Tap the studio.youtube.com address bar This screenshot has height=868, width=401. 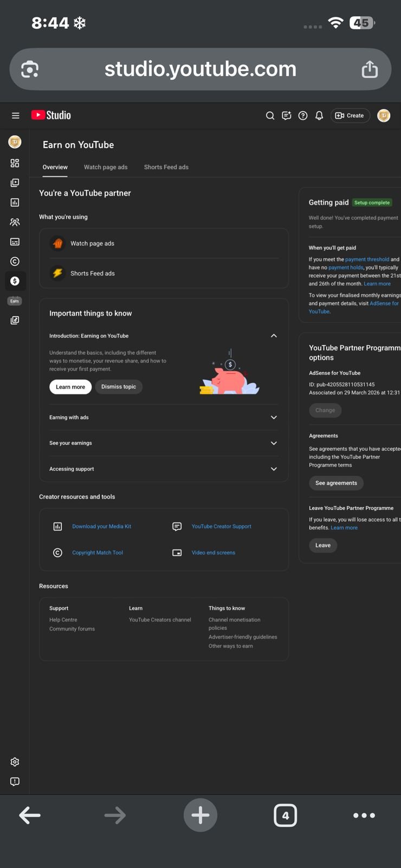click(200, 69)
